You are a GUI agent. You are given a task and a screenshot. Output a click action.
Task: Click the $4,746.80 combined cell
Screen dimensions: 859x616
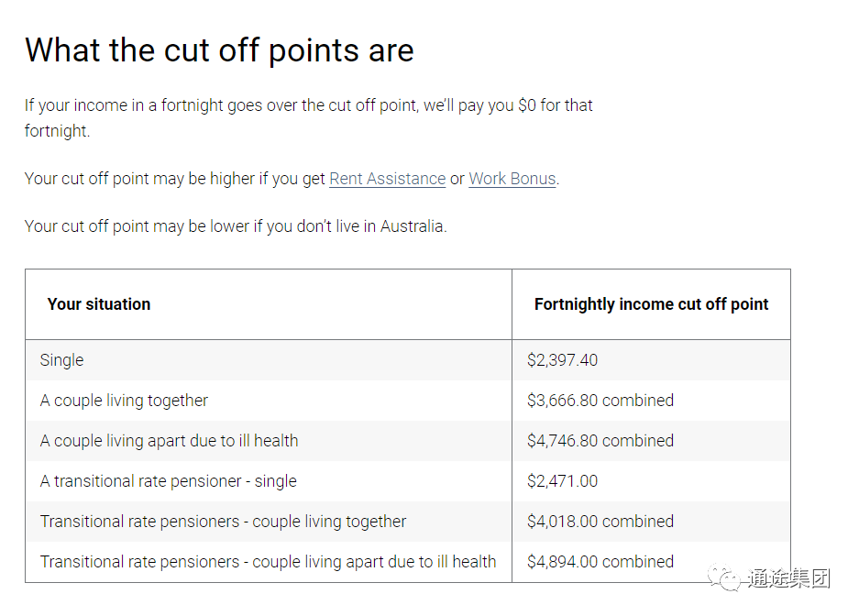click(600, 441)
